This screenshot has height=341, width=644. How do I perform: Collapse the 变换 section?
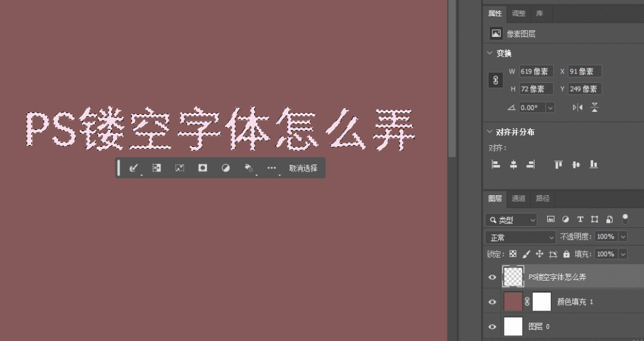point(489,53)
